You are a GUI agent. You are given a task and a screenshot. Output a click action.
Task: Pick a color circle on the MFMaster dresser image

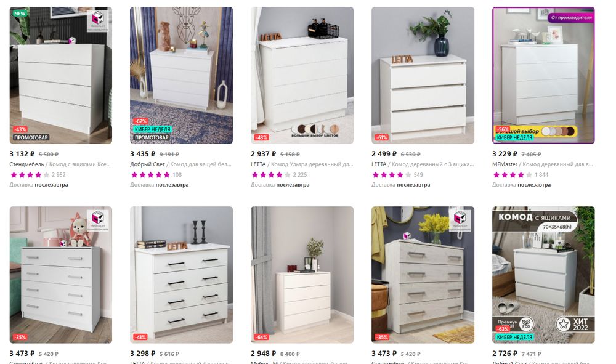(x=558, y=131)
